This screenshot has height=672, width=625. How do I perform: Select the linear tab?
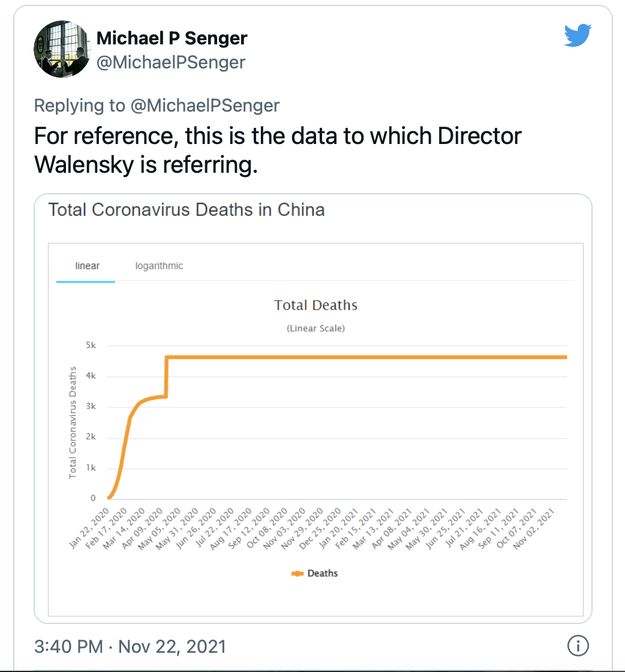point(87,266)
